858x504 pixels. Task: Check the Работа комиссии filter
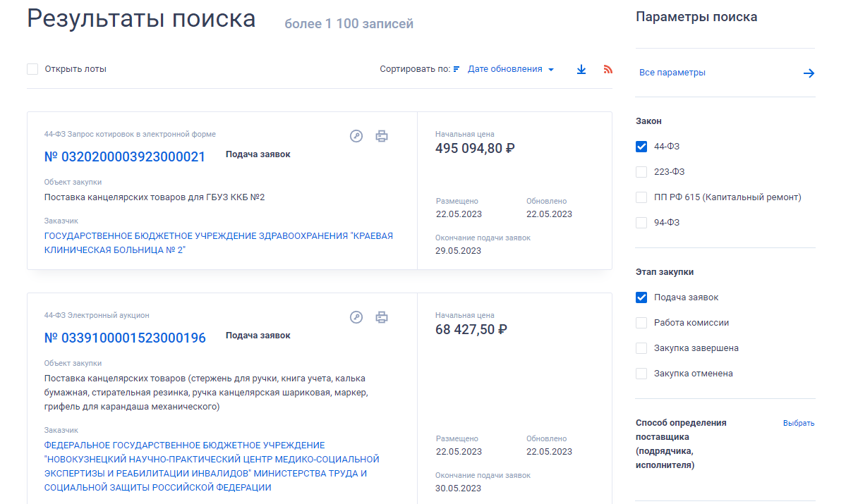tap(641, 322)
